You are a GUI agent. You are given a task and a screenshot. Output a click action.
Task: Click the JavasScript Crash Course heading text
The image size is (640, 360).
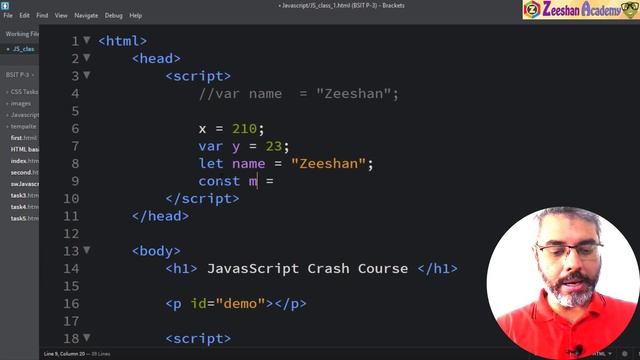(307, 269)
